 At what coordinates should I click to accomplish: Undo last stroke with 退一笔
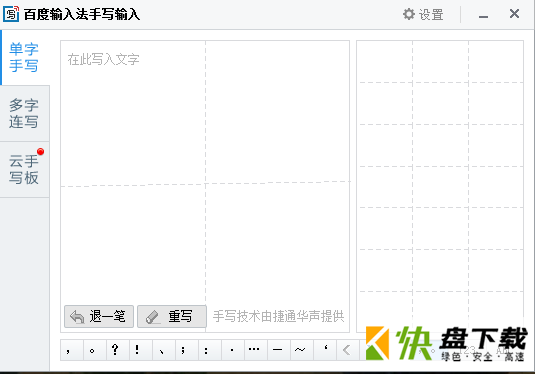tap(99, 316)
